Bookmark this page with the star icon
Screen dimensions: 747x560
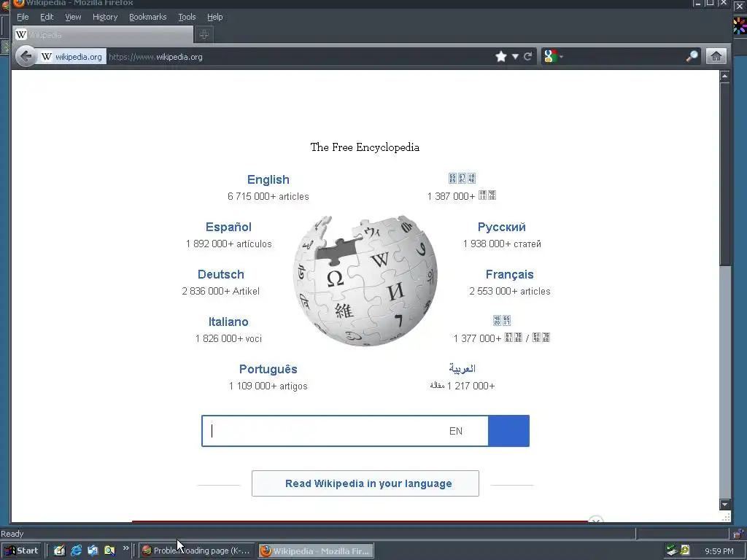coord(500,57)
